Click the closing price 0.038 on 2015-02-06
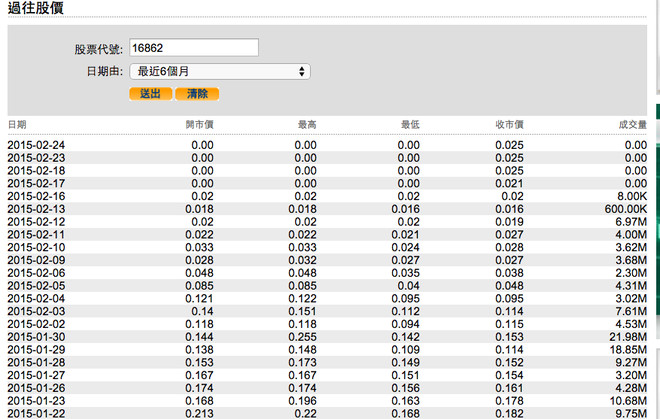Screen dimensions: 660x419 (x=509, y=273)
